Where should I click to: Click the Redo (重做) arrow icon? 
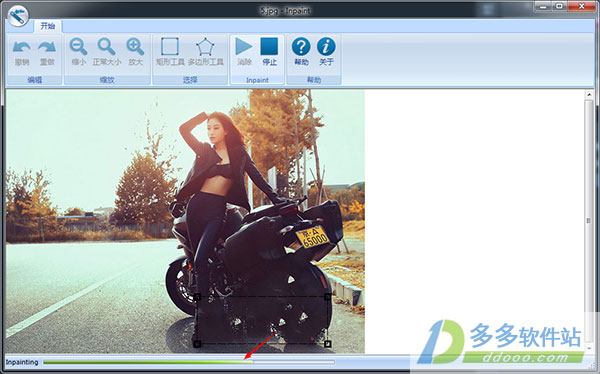tap(47, 47)
